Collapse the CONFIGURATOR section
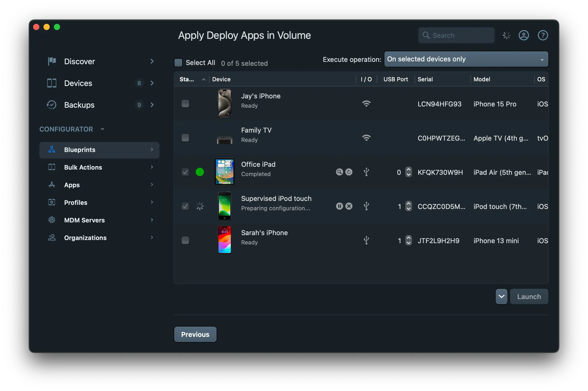The image size is (588, 391). (102, 129)
